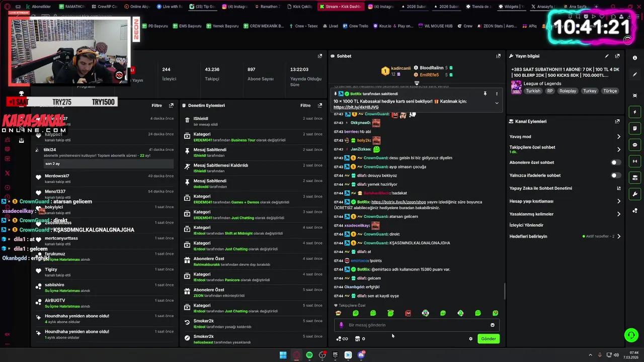Click the wrench icon in right sidebar
Screen dimensions: 644x362
(635, 194)
